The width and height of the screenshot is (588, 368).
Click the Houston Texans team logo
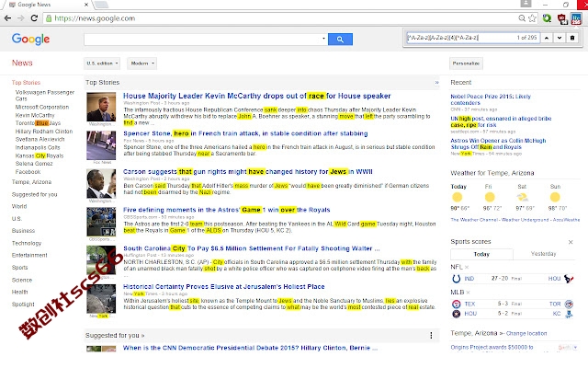[569, 279]
